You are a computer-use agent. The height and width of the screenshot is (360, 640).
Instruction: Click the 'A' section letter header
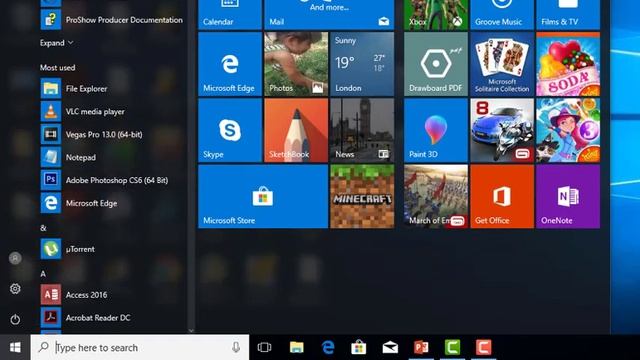(43, 274)
